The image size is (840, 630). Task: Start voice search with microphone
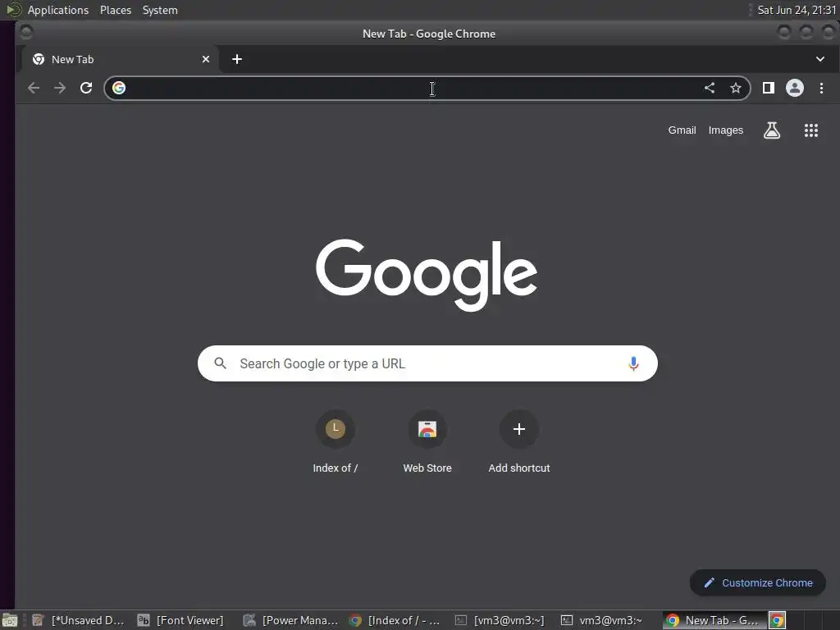pyautogui.click(x=633, y=363)
